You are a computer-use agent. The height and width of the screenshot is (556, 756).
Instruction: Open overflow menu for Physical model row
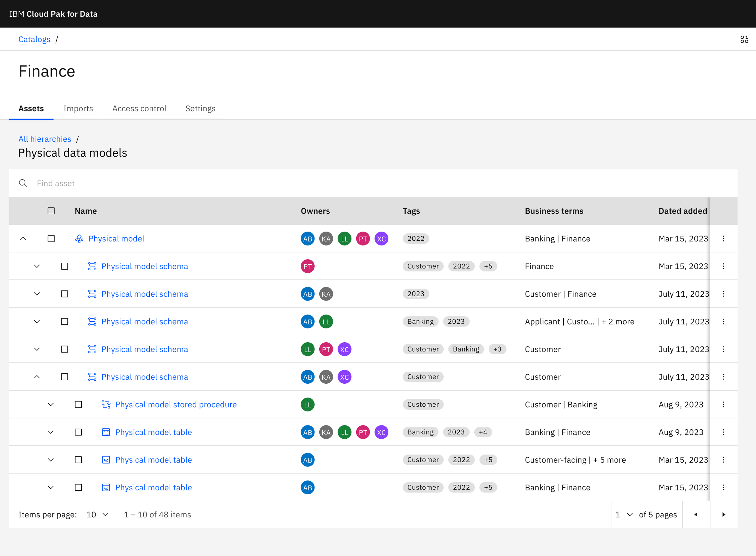[723, 239]
